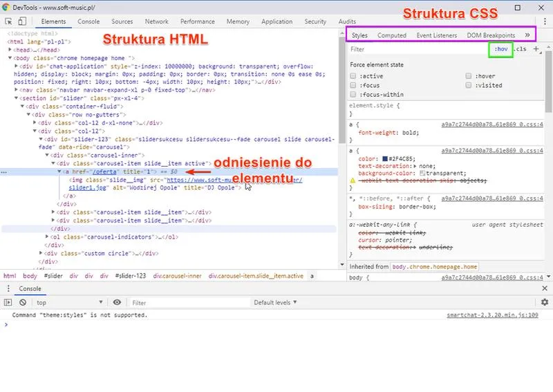Expand the nav navbar node

[x=16, y=90]
